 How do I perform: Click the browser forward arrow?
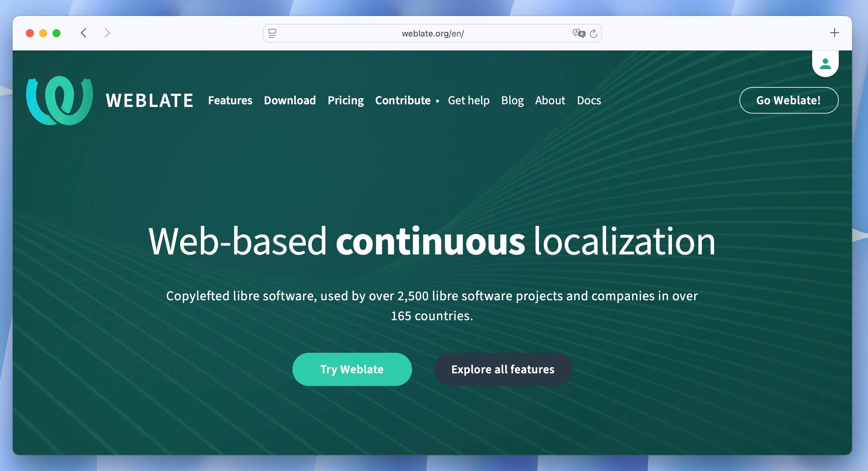pyautogui.click(x=107, y=33)
